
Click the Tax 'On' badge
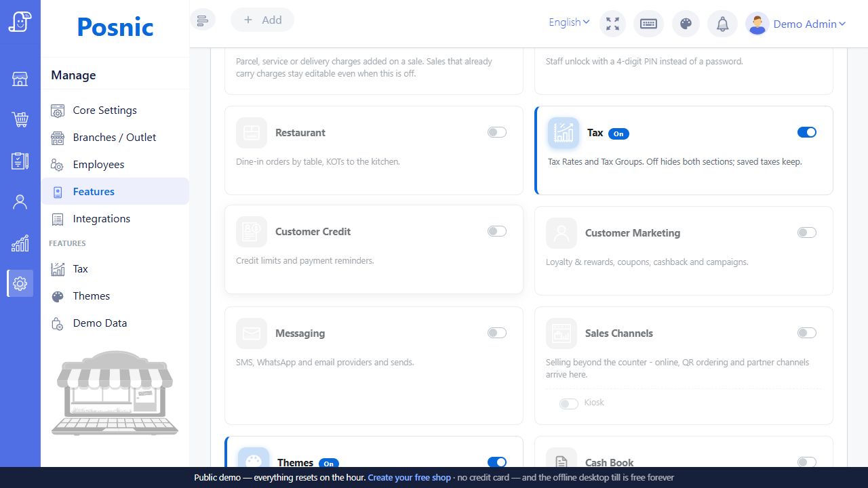tap(618, 134)
